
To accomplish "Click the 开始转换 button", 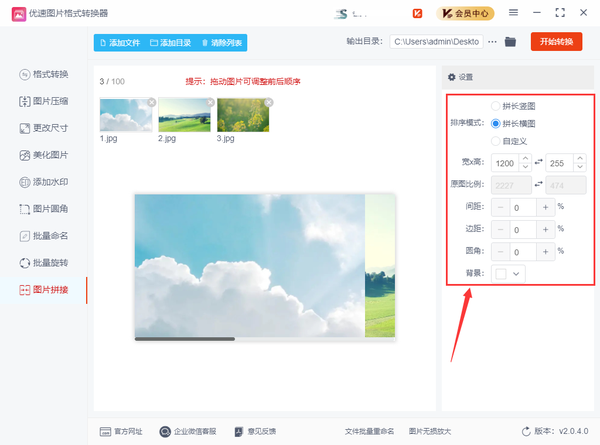I will click(556, 42).
